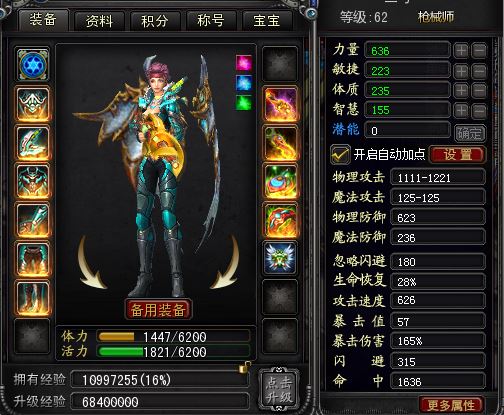Select the purple flaming weapon slot
This screenshot has width=504, height=415.
pos(280,104)
